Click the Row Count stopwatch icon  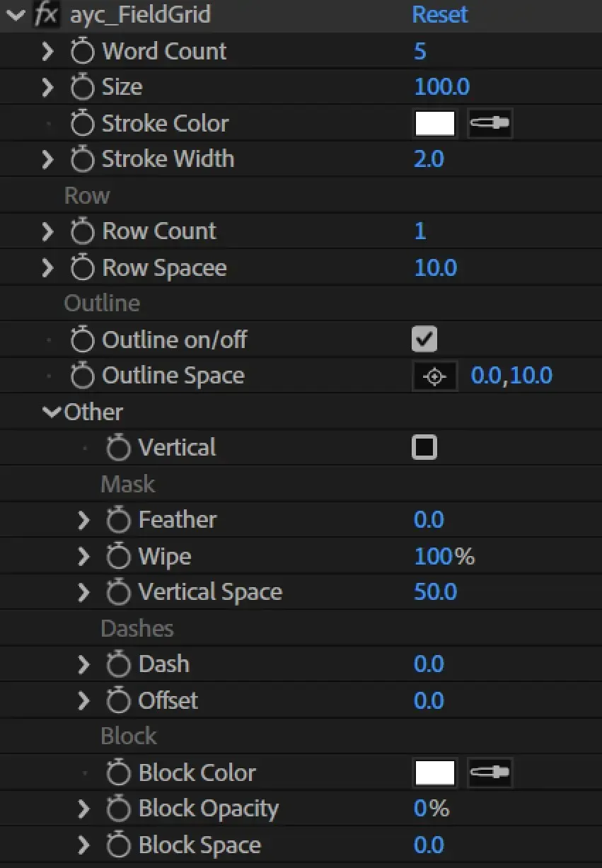pos(83,231)
